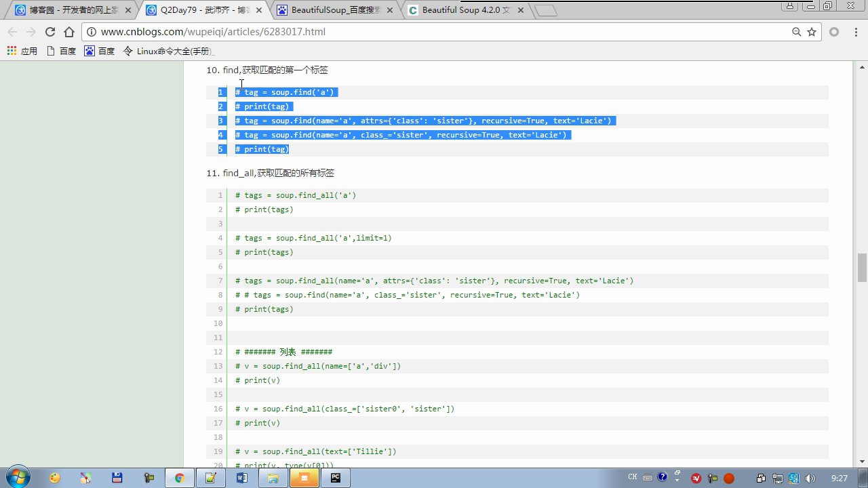This screenshot has width=868, height=488.
Task: Open the Windows Start menu
Action: click(18, 477)
